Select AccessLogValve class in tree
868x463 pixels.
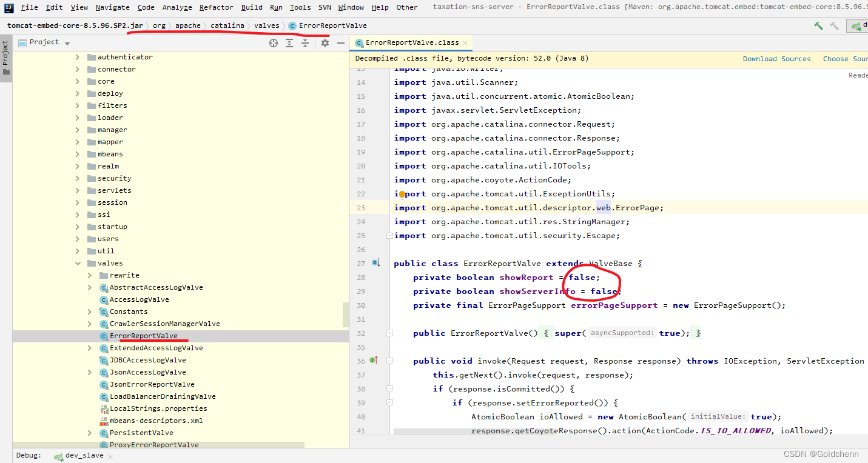tap(139, 299)
